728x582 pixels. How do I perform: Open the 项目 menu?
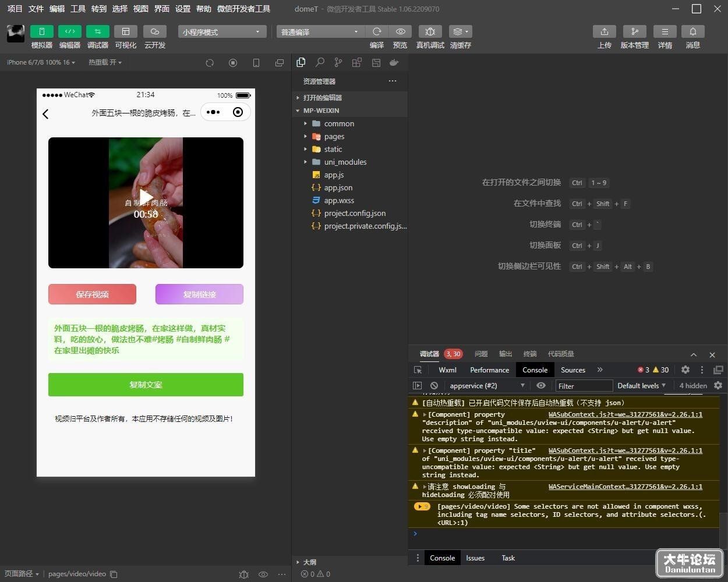[x=15, y=9]
